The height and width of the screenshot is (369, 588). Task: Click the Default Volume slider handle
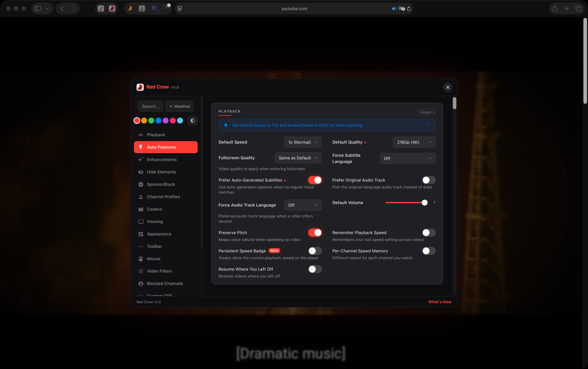[x=424, y=203]
